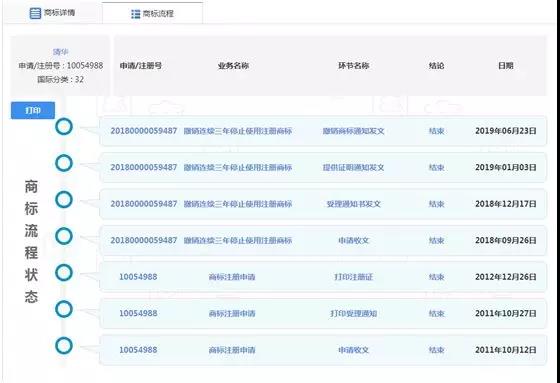Click the date 2011年10月27日
This screenshot has height=383, width=560.
(x=506, y=313)
